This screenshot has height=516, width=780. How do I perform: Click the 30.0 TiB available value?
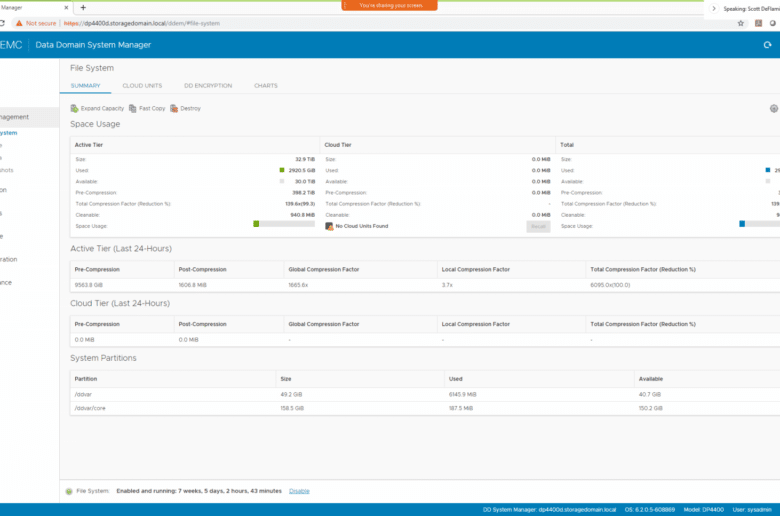[305, 182]
